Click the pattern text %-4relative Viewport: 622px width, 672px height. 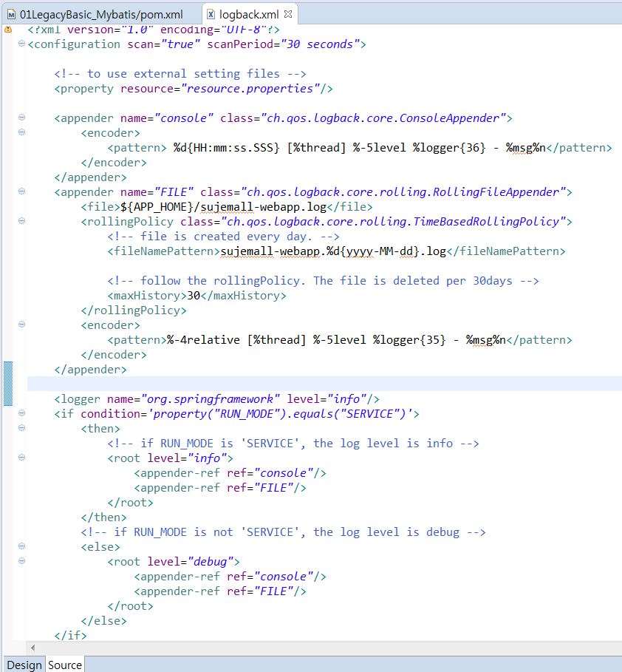tap(203, 340)
